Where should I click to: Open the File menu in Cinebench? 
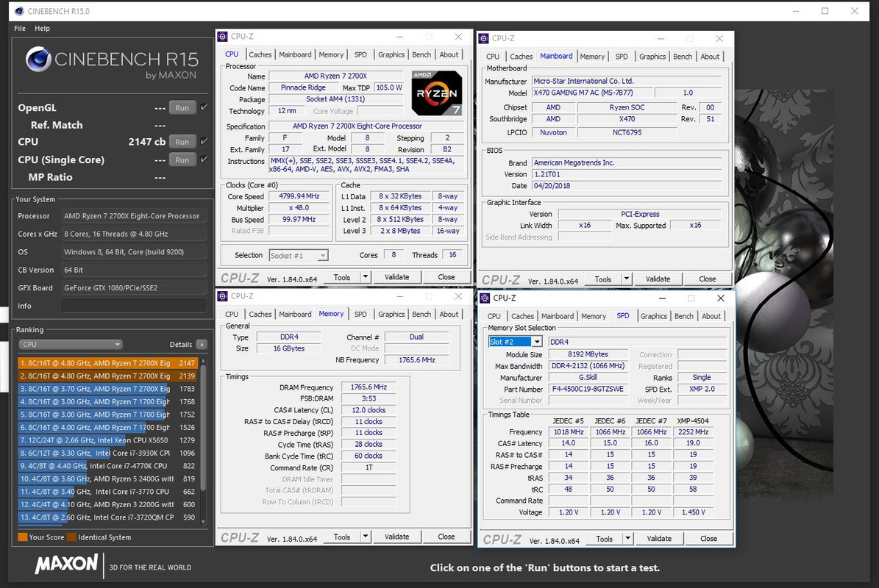pos(20,28)
